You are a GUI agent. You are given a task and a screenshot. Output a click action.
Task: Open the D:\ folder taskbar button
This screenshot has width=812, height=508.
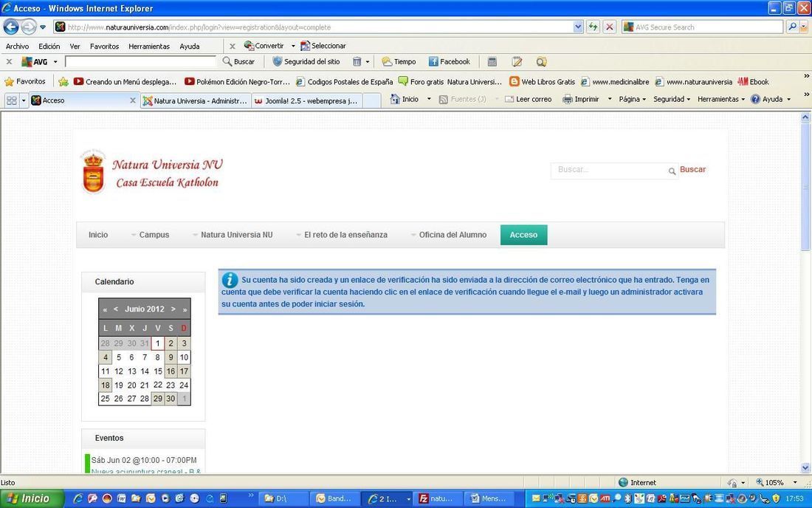pos(283,498)
